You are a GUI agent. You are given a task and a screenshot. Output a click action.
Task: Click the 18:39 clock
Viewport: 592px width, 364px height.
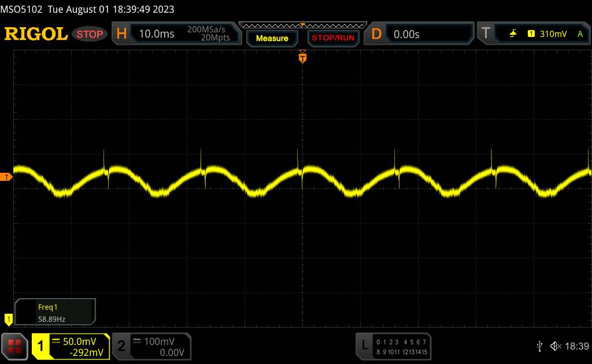click(577, 346)
